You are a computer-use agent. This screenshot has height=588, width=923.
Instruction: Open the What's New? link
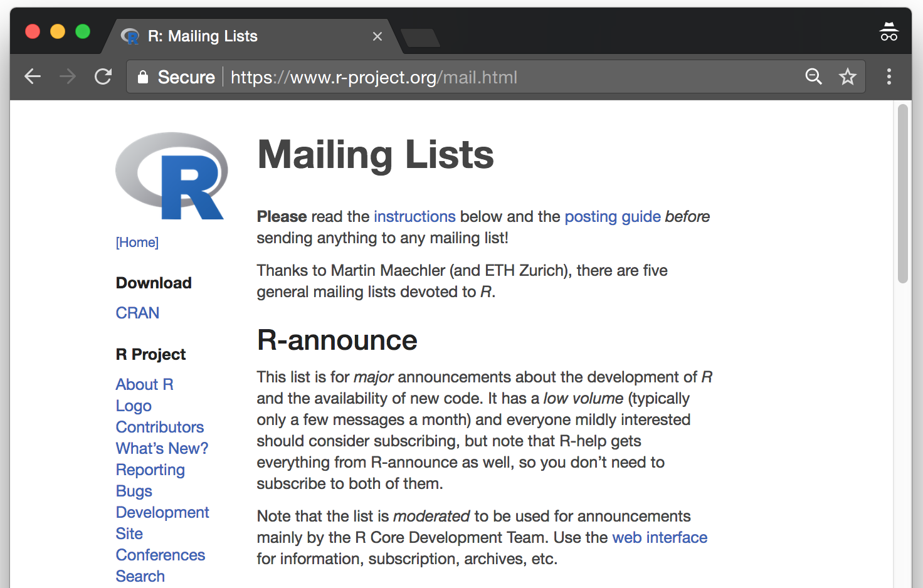tap(162, 448)
